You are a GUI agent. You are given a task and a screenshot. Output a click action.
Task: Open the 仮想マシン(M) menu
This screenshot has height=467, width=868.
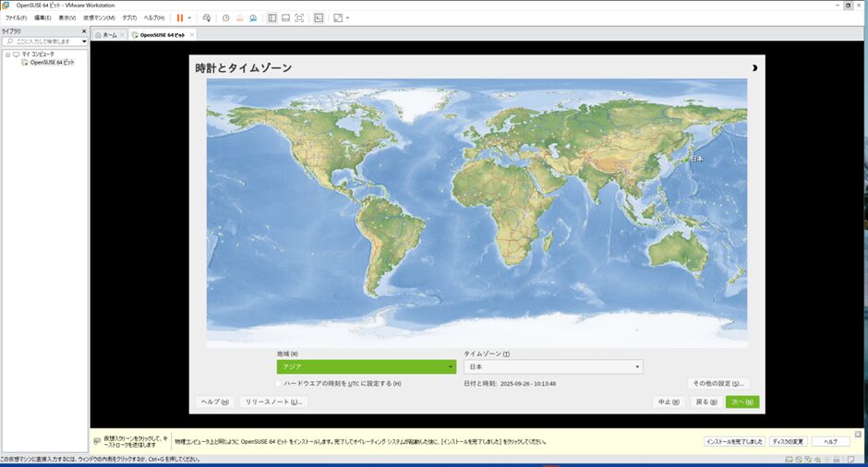99,18
